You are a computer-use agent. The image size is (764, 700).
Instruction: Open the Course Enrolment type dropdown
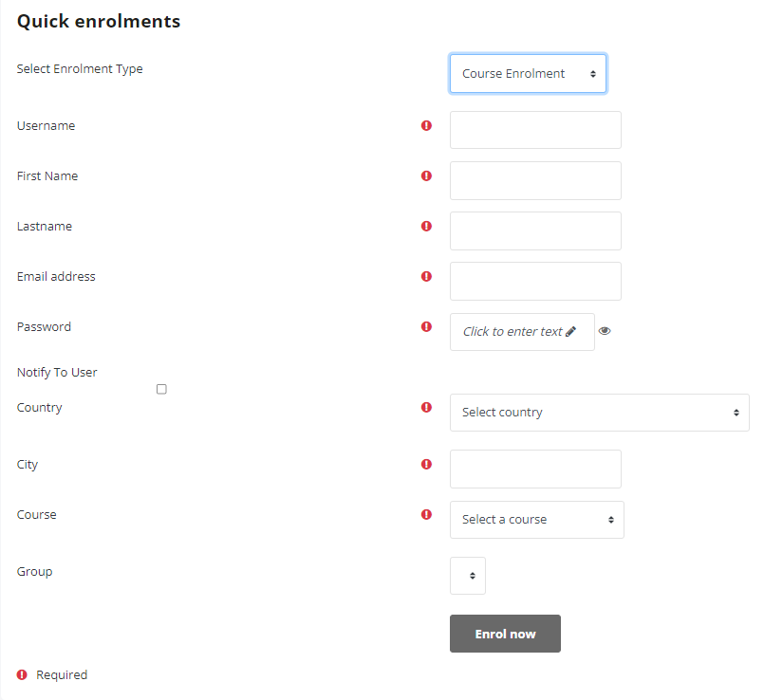[529, 74]
